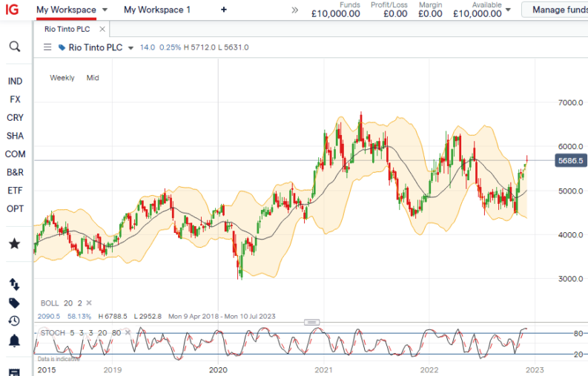
Task: Click the 2022 label on time axis
Action: (x=429, y=370)
